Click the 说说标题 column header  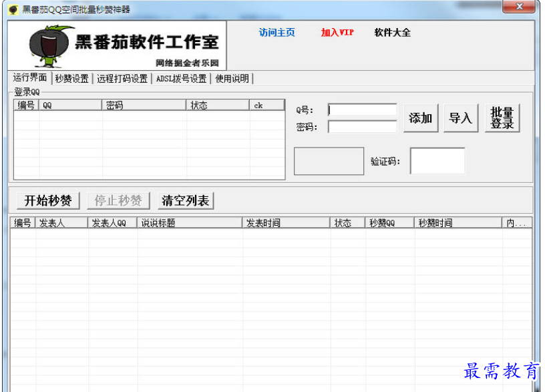tap(190, 222)
